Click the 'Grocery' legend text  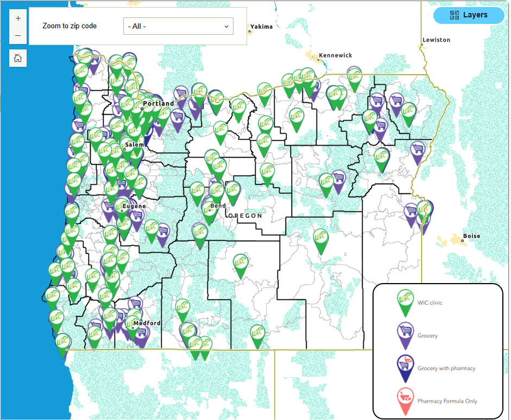pos(427,336)
